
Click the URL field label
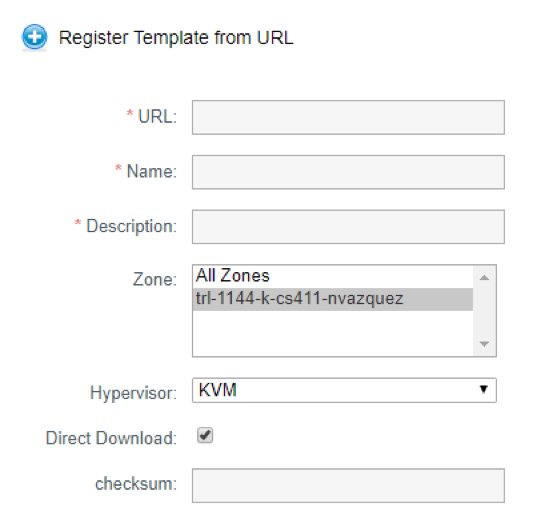[157, 116]
